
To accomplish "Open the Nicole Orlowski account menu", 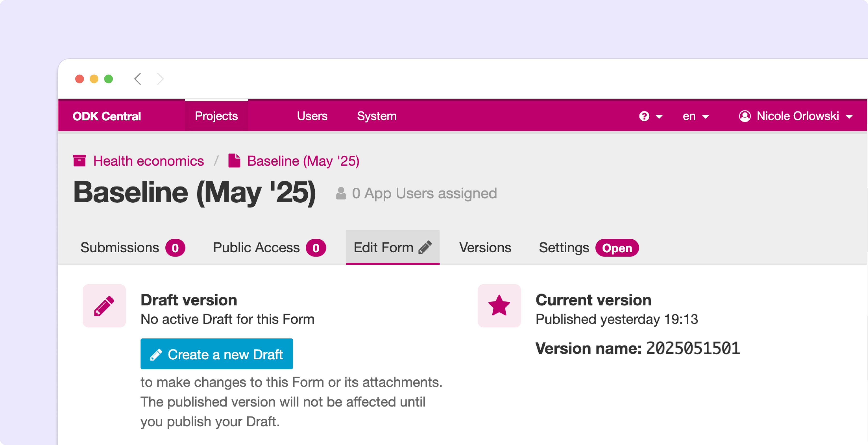I will tap(797, 116).
